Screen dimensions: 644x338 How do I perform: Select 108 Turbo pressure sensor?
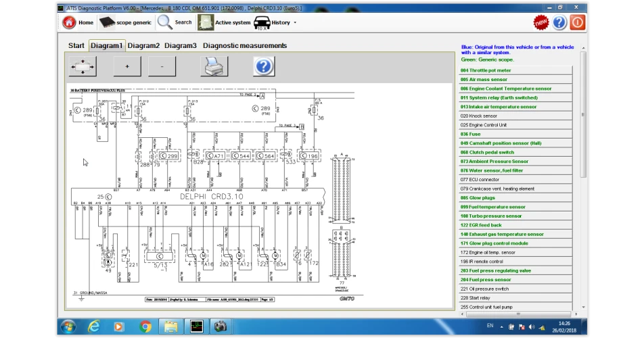[515, 216]
